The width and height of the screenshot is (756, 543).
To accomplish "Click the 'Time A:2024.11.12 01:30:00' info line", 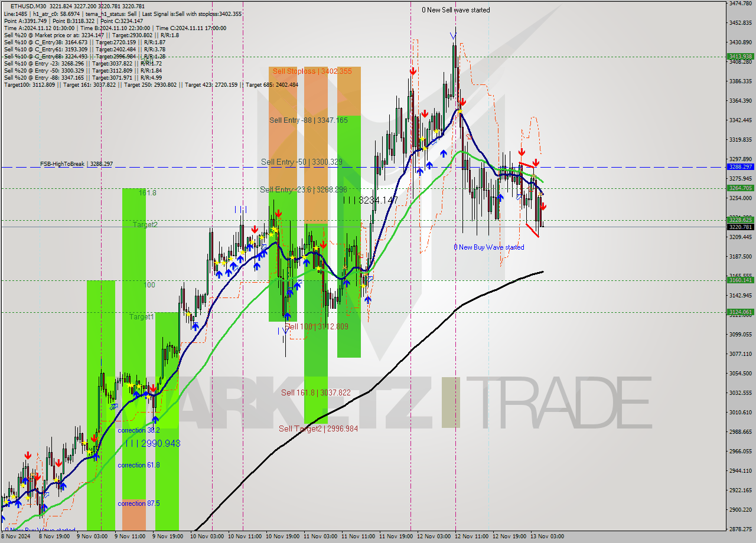I will (x=115, y=28).
